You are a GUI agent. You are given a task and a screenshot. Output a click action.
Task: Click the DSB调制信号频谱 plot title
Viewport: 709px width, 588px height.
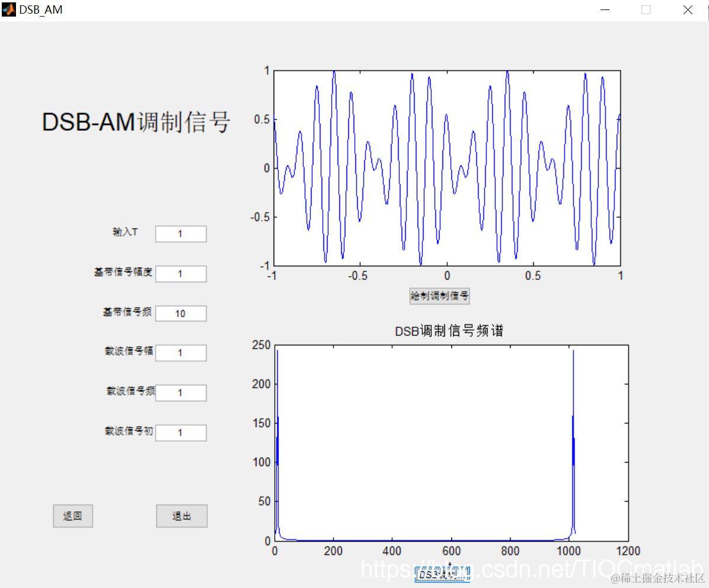[x=449, y=331]
